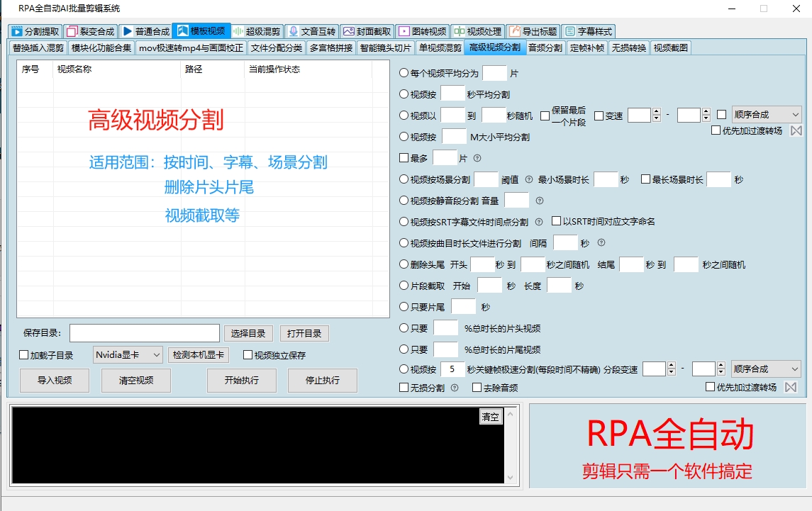Viewport: 812px width, 511px height.
Task: Select the 视频按场景分割 radio option
Action: click(405, 179)
